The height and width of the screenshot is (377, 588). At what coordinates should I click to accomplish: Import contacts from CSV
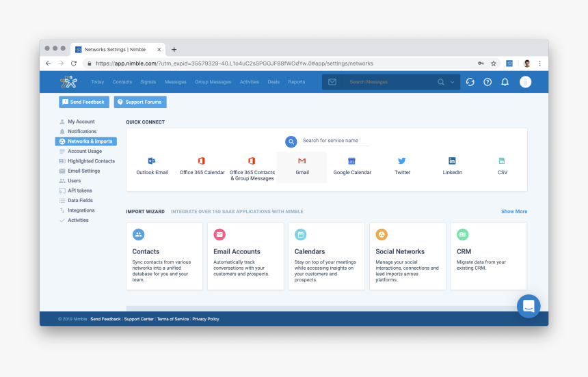coord(502,167)
